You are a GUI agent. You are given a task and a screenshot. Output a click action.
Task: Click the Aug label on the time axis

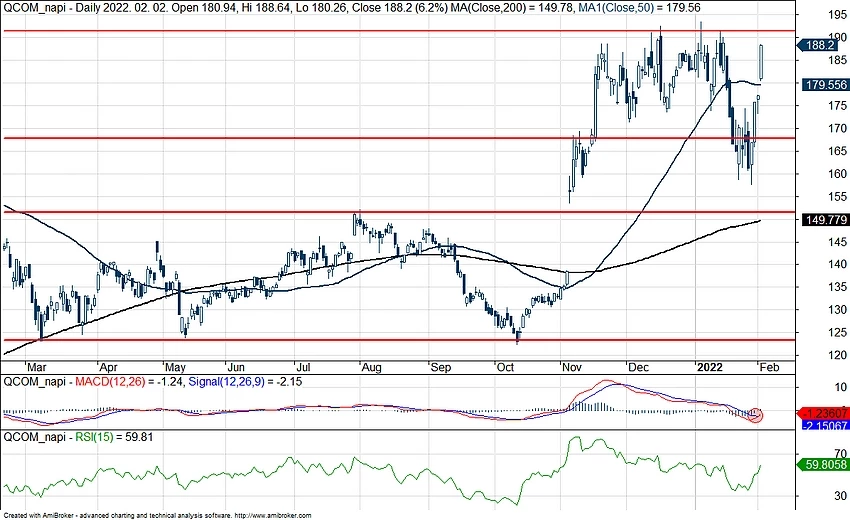[x=371, y=367]
